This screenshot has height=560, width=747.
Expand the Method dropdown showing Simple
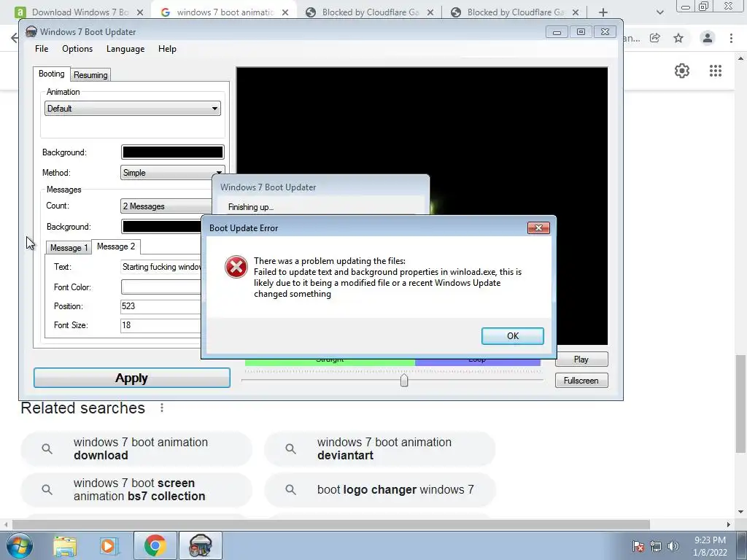click(x=172, y=172)
